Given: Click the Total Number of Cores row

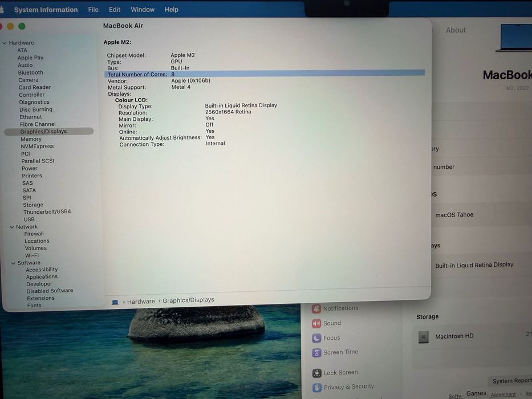Looking at the screenshot, I should pos(265,74).
